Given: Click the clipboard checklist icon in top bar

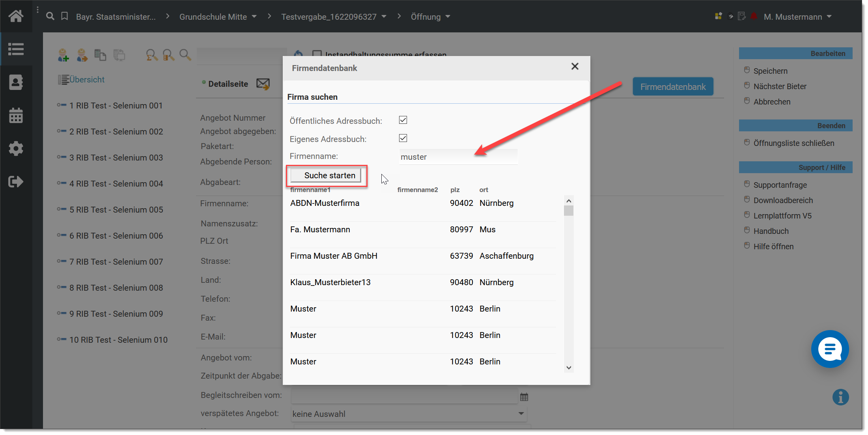Looking at the screenshot, I should tap(731, 16).
